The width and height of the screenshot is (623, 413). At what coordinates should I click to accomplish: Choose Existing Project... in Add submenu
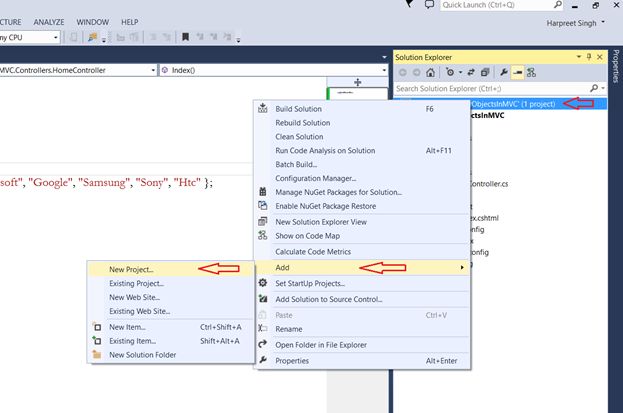click(x=170, y=283)
